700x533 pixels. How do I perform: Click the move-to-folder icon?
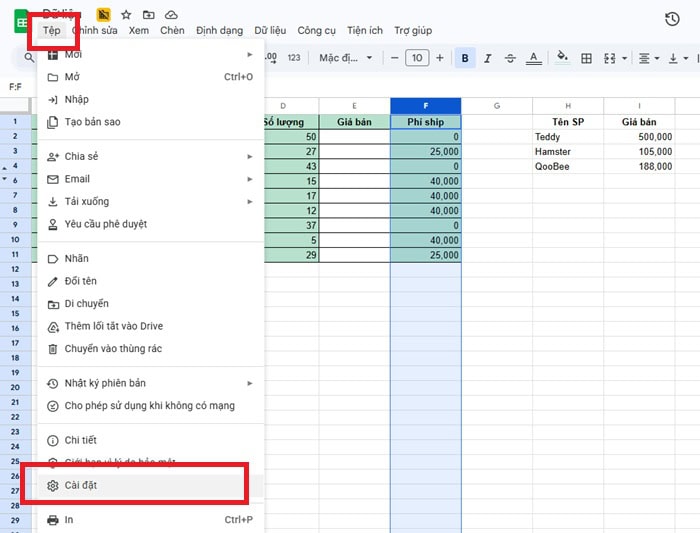click(x=148, y=15)
